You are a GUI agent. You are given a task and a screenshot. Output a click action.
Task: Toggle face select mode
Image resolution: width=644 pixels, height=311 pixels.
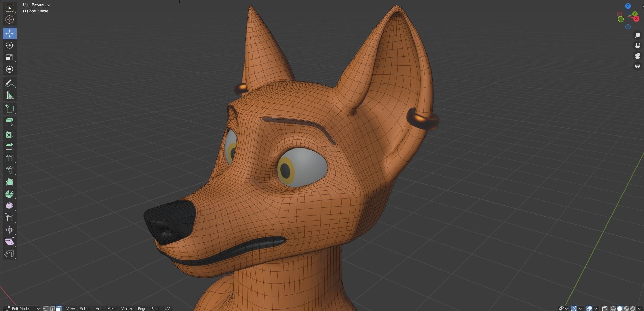(x=59, y=308)
